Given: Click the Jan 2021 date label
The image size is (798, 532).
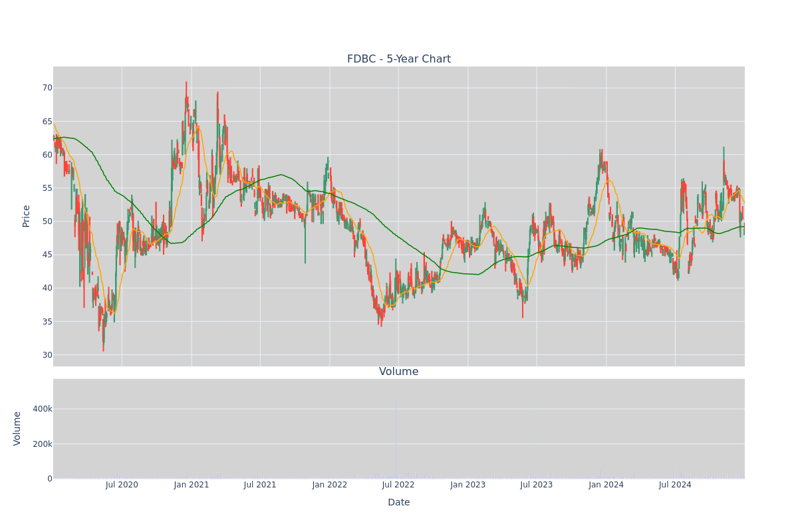Looking at the screenshot, I should pyautogui.click(x=192, y=485).
